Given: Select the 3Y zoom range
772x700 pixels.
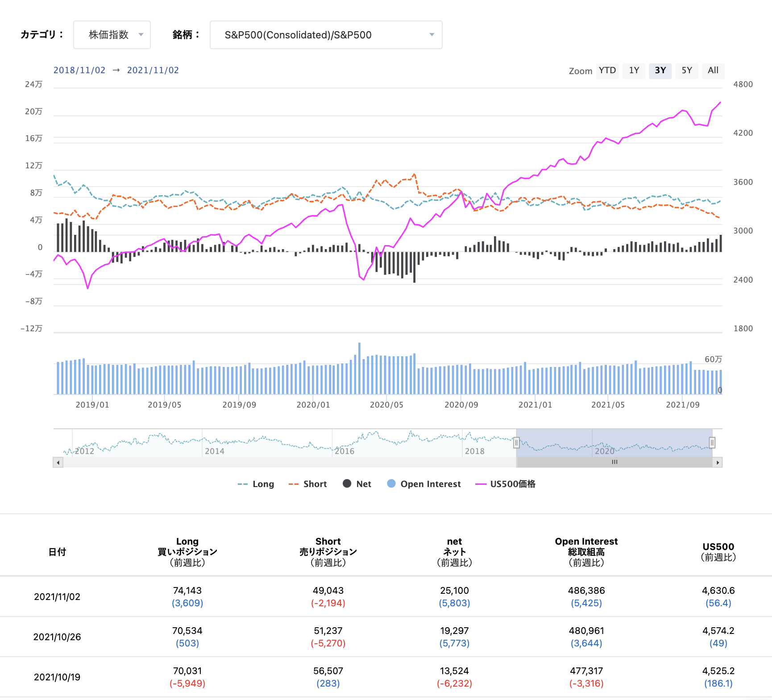Looking at the screenshot, I should pos(660,71).
